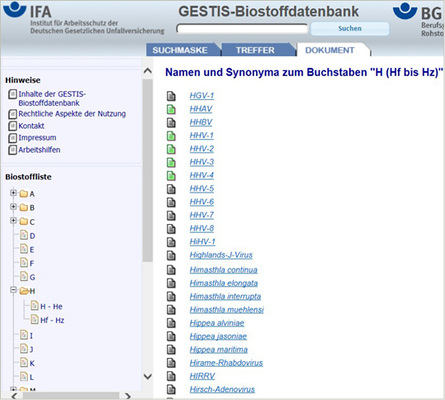
Task: Click the Suchen button
Action: click(x=350, y=29)
